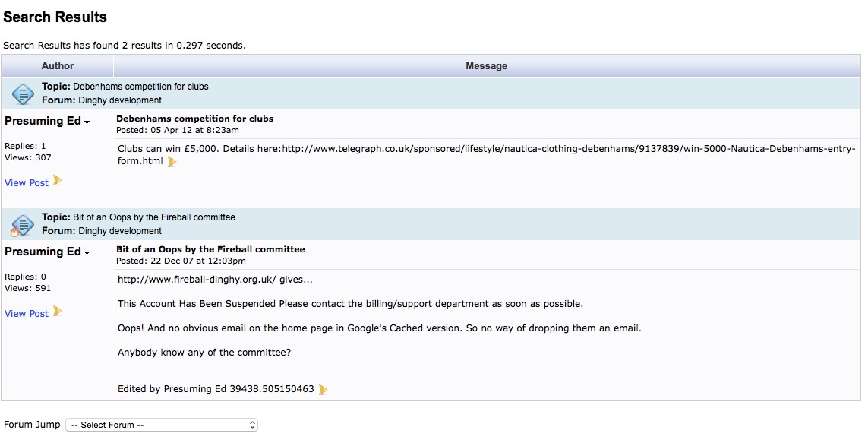Click Posted: 05 Apr 12 at 8:23am

click(178, 130)
